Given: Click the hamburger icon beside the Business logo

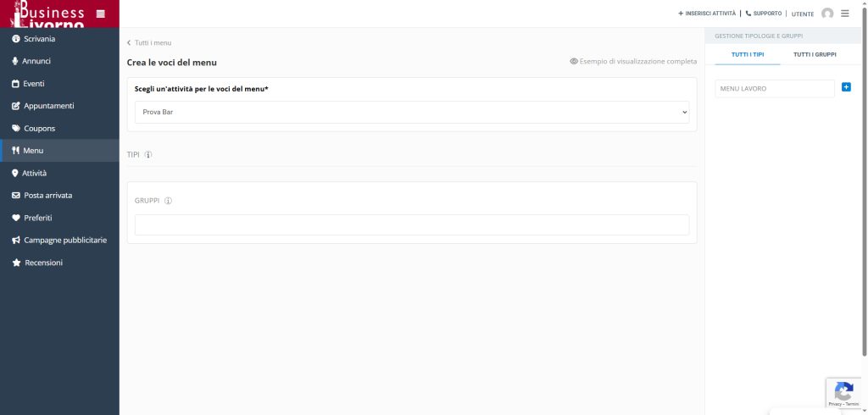Looking at the screenshot, I should [x=101, y=14].
